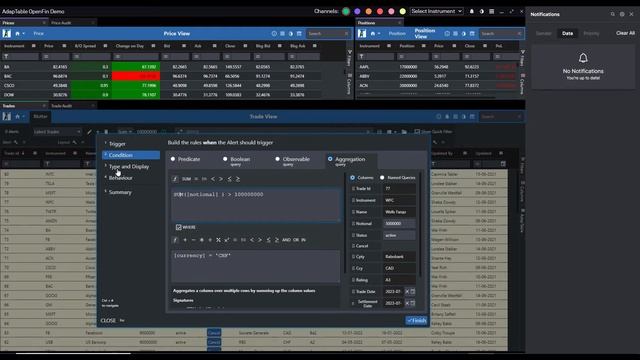Open Position View Filters side panel
The width and height of the screenshot is (640, 360).
[x=522, y=58]
